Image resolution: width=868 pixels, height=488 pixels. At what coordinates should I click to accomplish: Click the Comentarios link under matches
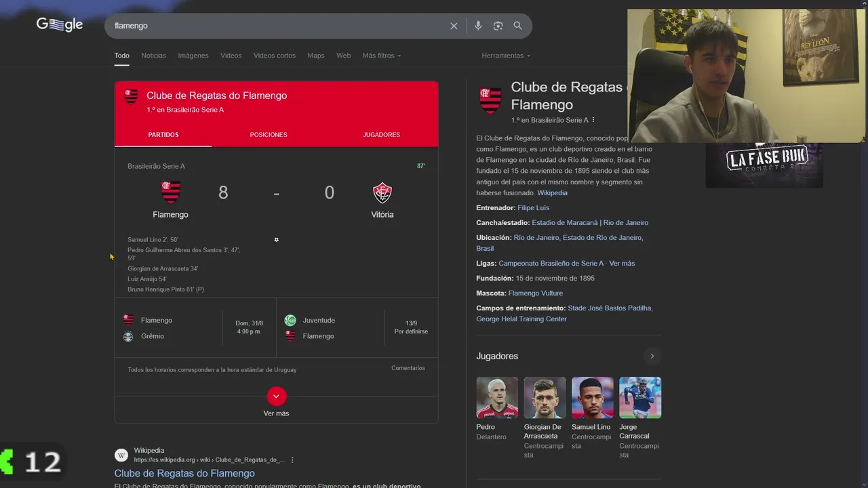408,368
